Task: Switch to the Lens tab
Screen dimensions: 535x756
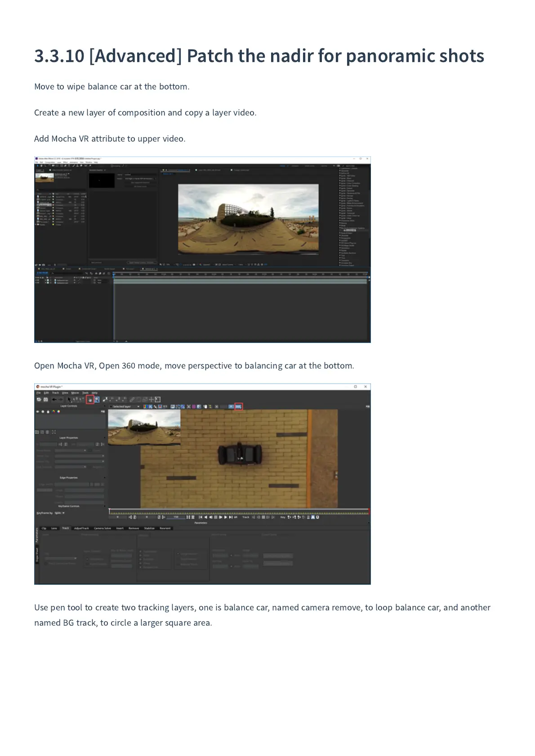Action: point(54,528)
